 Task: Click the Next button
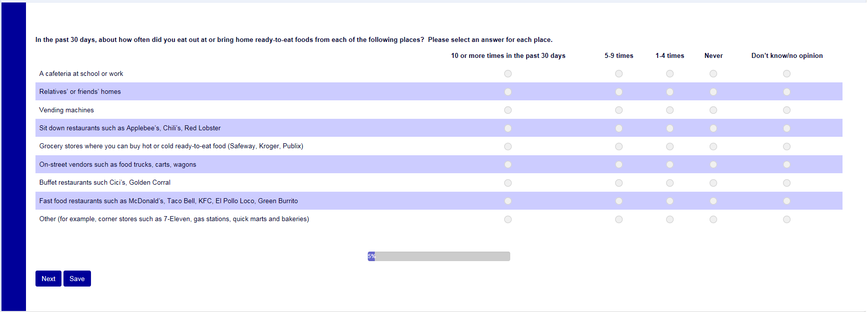(x=48, y=279)
